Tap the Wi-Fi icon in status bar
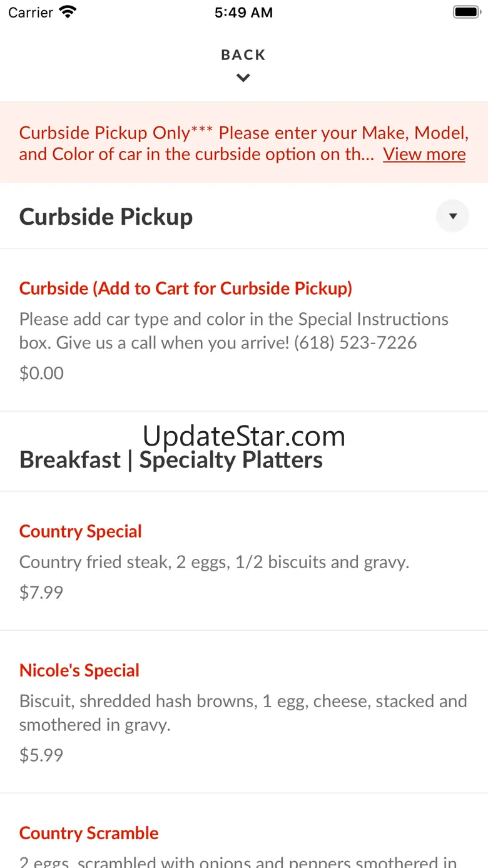This screenshot has height=868, width=488. point(67,12)
